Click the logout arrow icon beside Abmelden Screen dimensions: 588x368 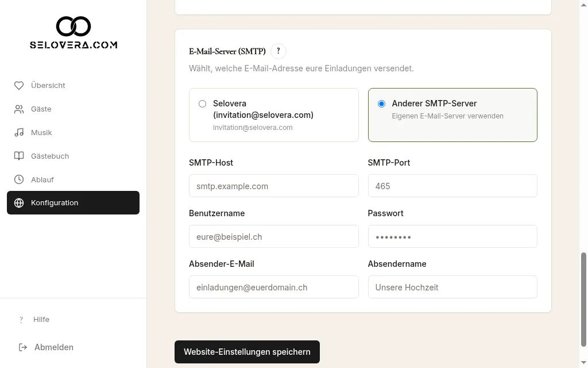(23, 347)
